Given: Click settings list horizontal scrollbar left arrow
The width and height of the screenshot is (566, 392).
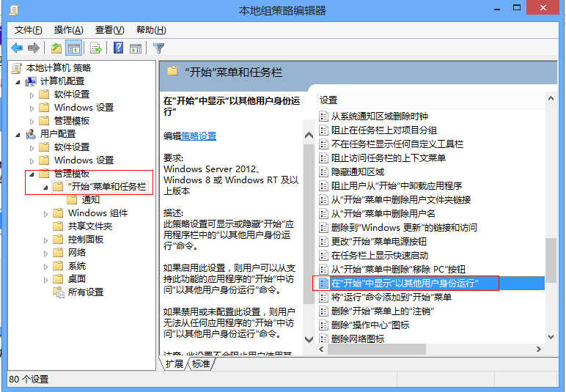Looking at the screenshot, I should (321, 349).
